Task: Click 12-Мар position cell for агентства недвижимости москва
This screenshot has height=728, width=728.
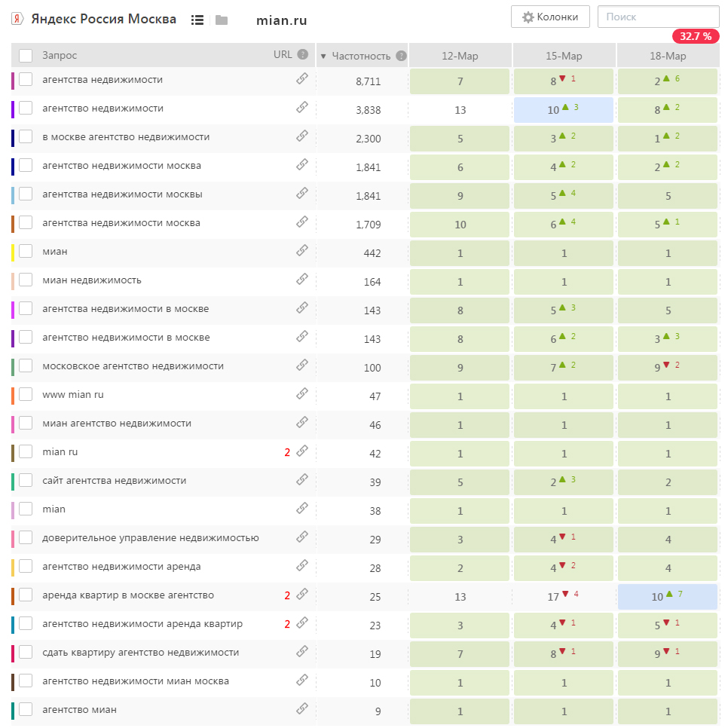Action: coord(460,225)
